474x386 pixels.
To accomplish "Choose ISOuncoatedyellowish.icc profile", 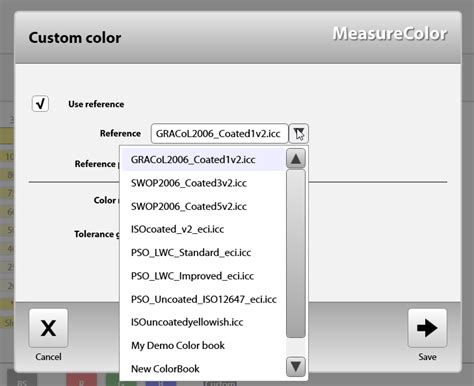I will (x=203, y=322).
